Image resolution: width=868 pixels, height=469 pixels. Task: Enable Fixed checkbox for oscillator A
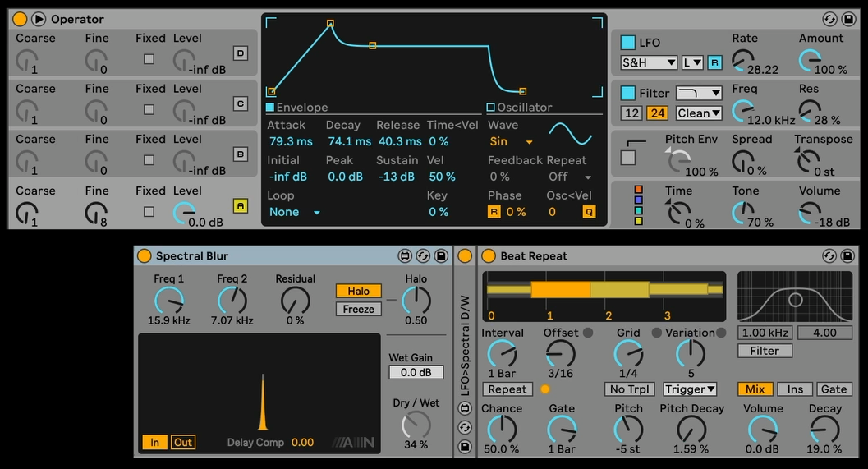[x=149, y=212]
